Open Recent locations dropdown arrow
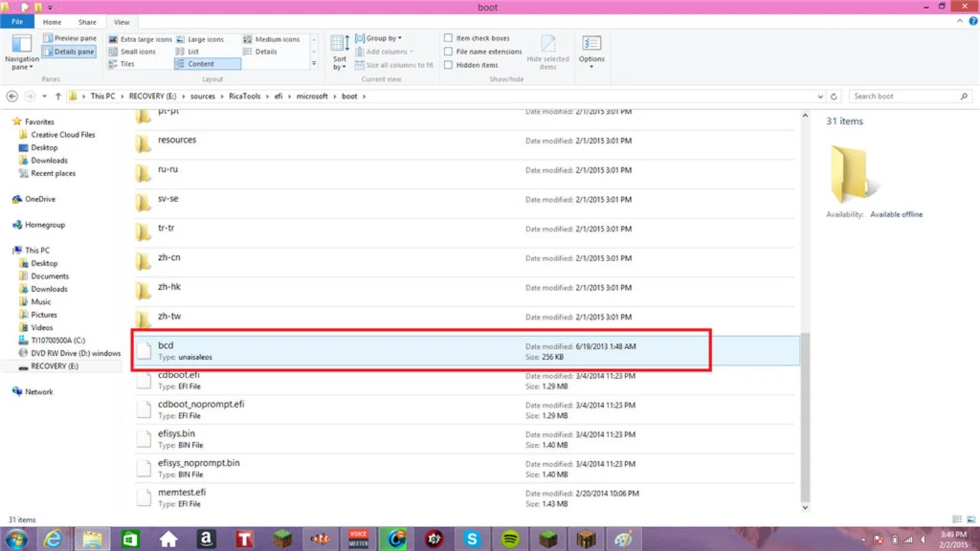 tap(46, 97)
